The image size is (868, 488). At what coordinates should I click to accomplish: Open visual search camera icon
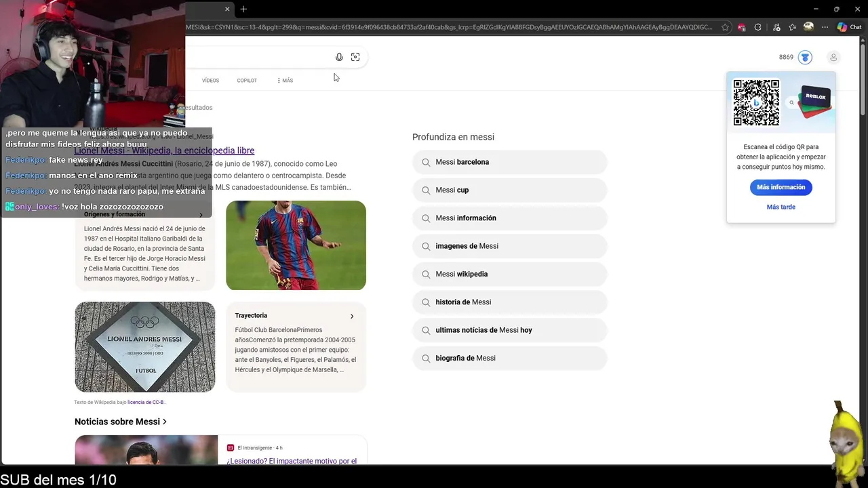(355, 57)
